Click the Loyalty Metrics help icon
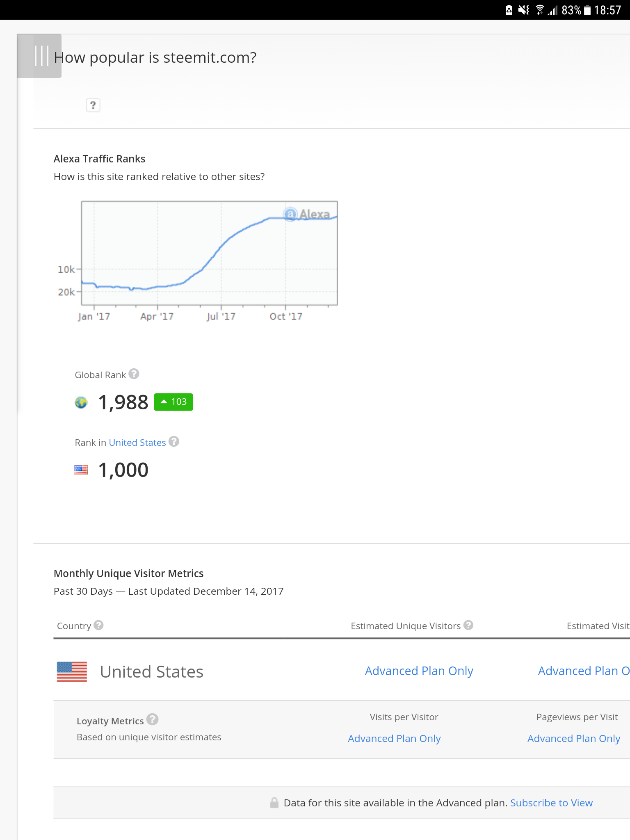Screen dimensions: 630x840 click(152, 719)
